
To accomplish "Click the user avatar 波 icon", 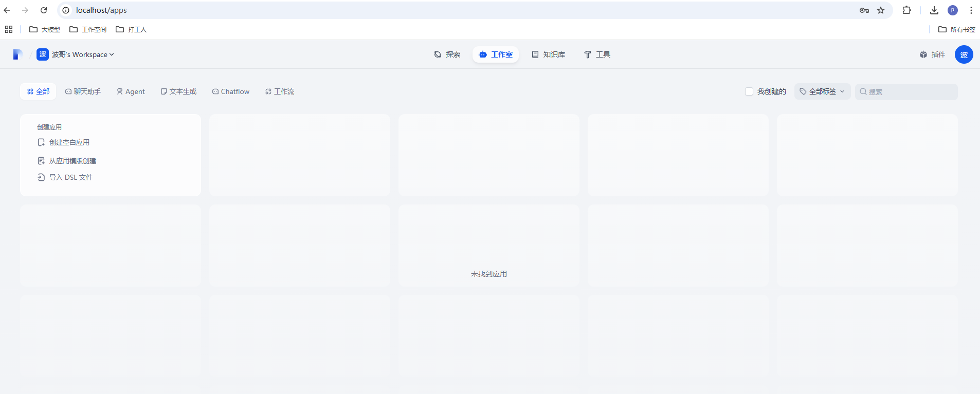I will 964,54.
